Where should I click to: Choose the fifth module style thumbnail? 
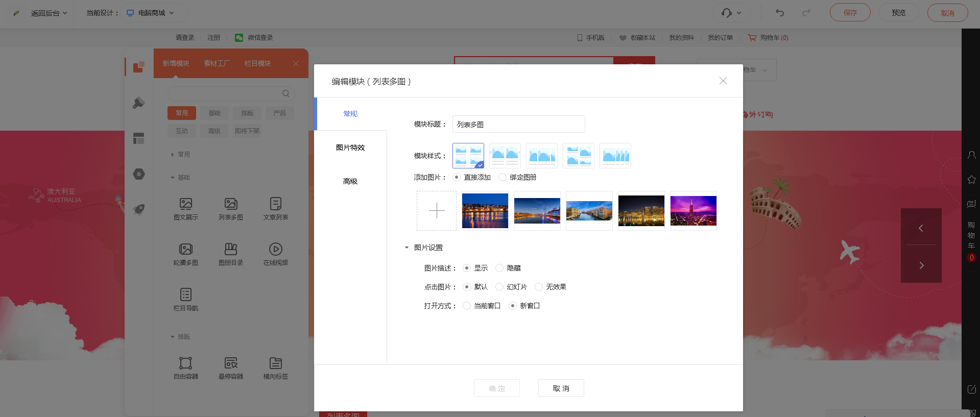(x=615, y=156)
